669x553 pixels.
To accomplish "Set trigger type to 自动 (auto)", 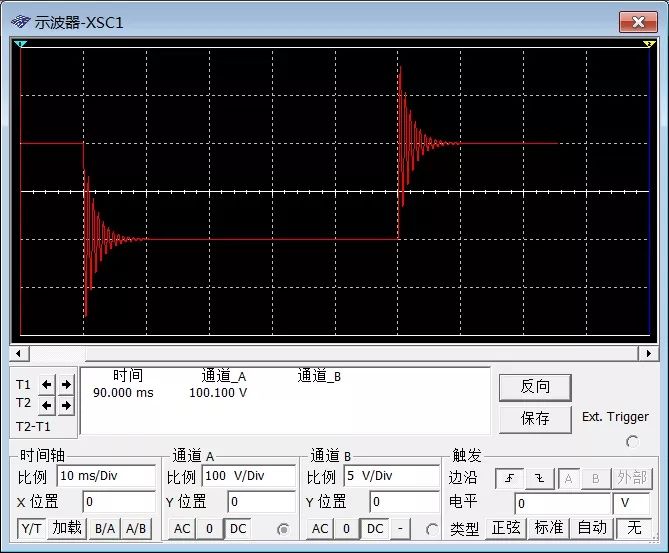I will coord(592,528).
